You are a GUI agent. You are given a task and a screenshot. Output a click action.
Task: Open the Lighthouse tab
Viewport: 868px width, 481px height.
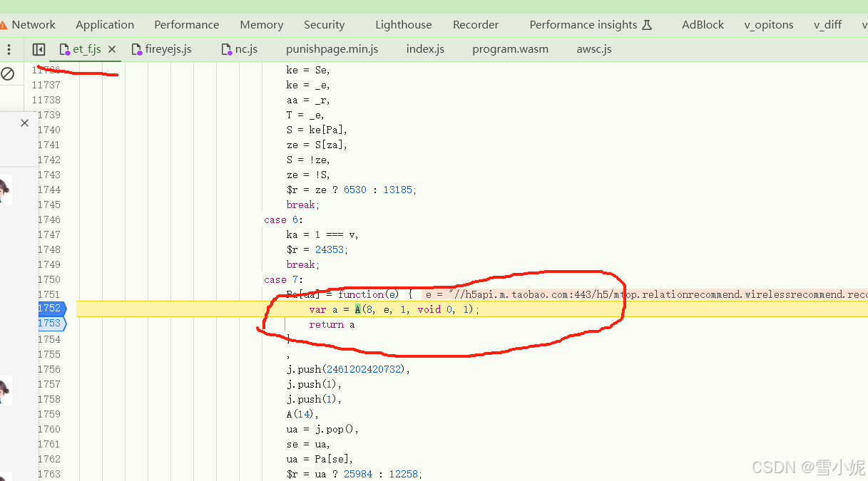point(404,24)
